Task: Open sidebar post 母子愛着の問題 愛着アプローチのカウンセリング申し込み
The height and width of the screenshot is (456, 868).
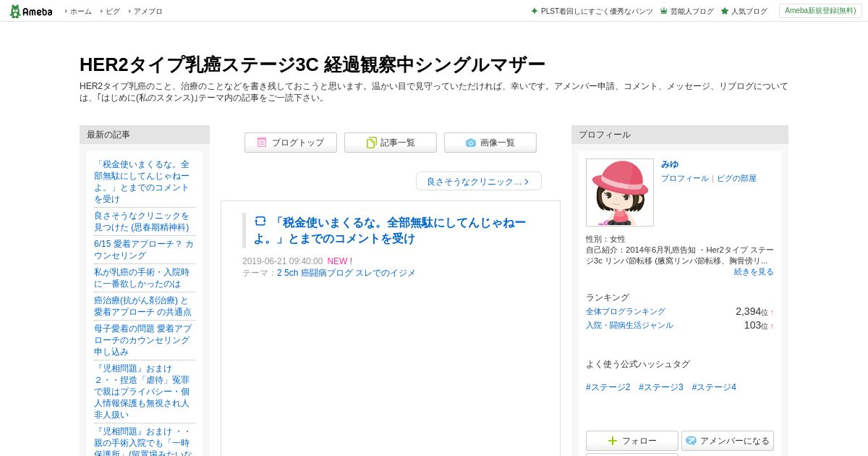Action: [142, 340]
